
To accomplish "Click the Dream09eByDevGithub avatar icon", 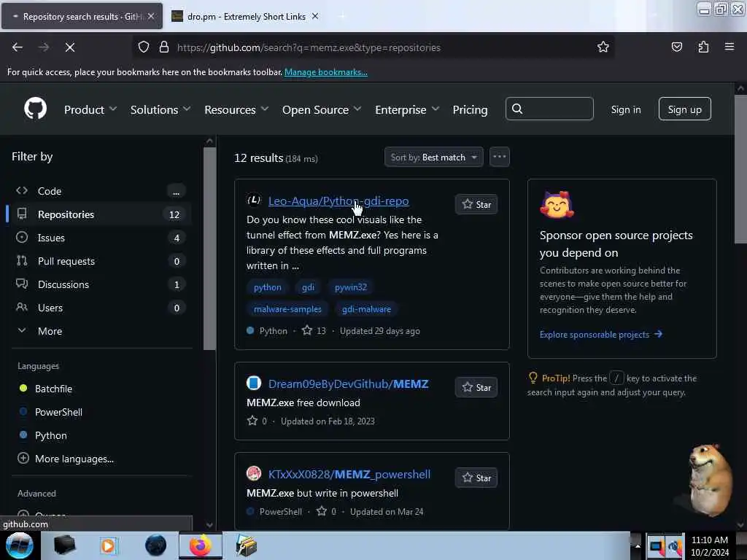I will (x=254, y=383).
